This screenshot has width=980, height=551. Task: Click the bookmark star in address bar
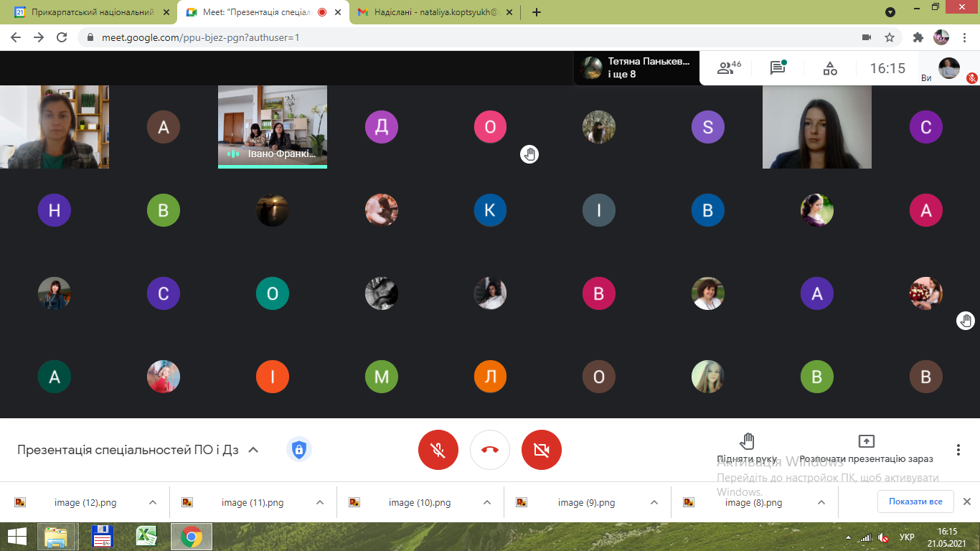click(890, 37)
